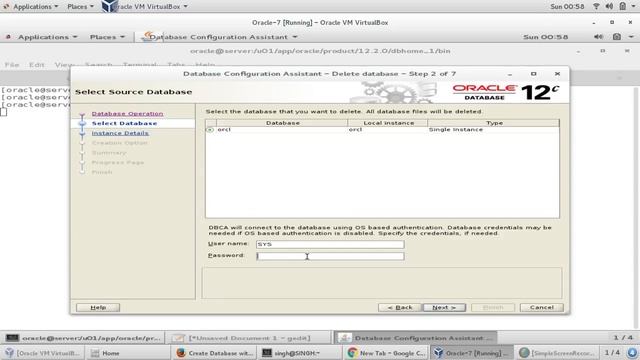Open the Oracle VM VirtualBox app menu
The width and height of the screenshot is (640, 360).
click(x=145, y=7)
